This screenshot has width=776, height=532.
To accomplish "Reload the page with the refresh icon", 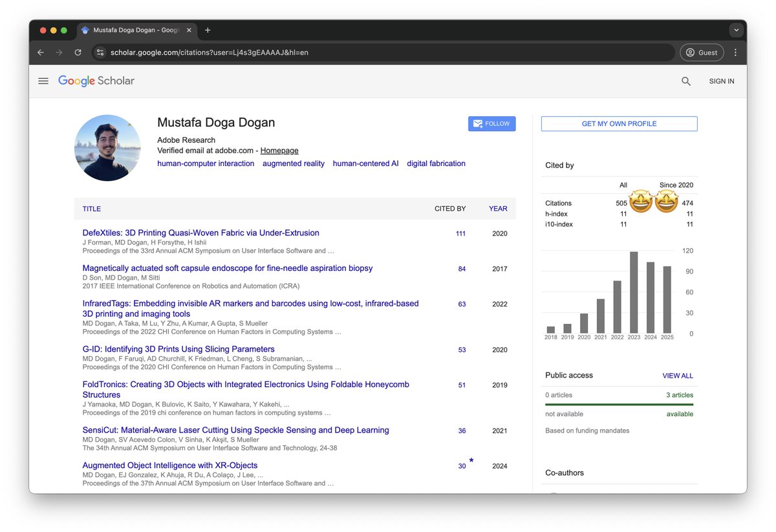I will point(78,52).
